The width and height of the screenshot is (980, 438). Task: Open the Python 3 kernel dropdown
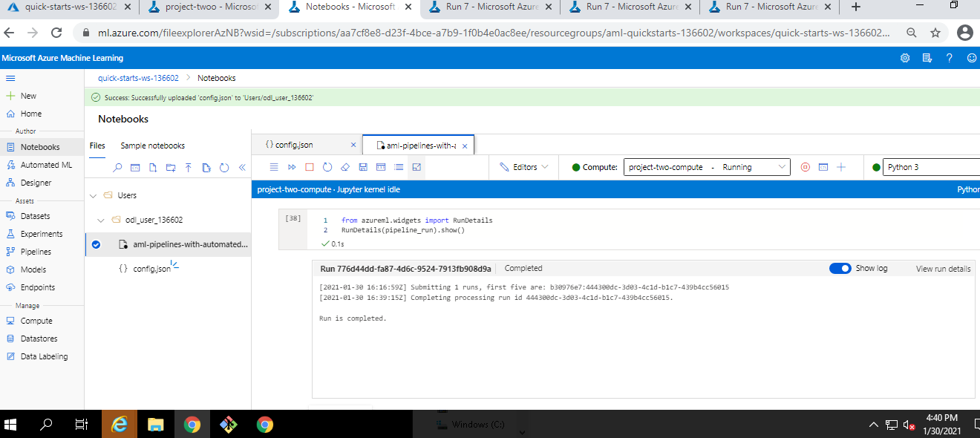coord(931,167)
